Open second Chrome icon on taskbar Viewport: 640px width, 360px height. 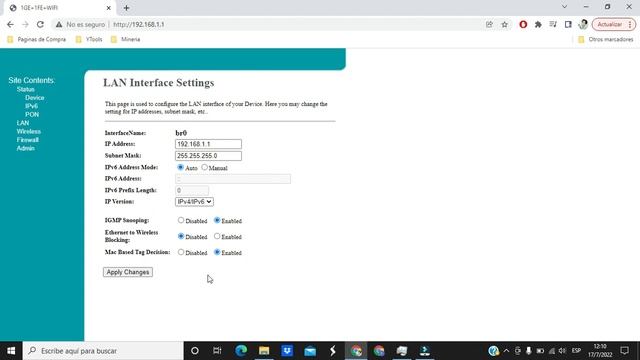tap(379, 351)
